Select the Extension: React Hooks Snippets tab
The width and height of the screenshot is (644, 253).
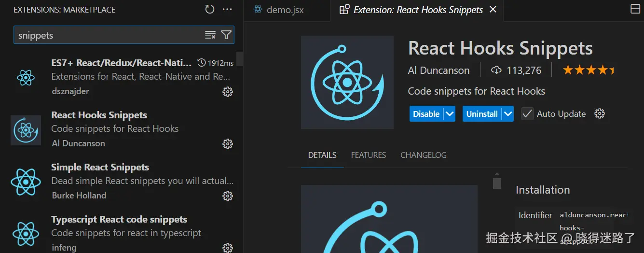[x=418, y=10]
